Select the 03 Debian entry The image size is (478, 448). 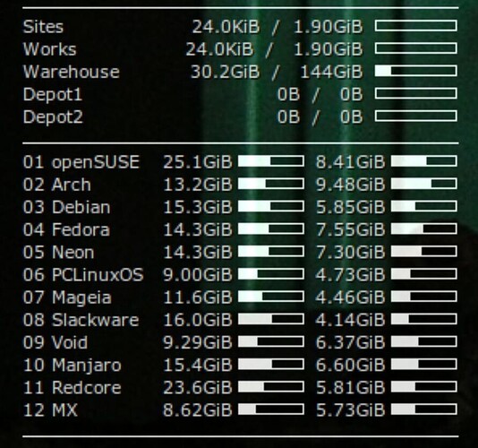(x=66, y=207)
